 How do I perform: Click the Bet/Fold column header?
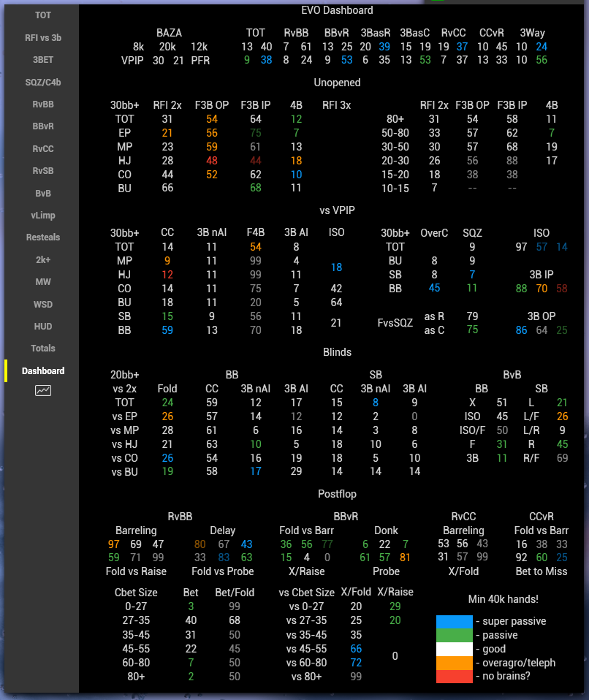pyautogui.click(x=235, y=593)
